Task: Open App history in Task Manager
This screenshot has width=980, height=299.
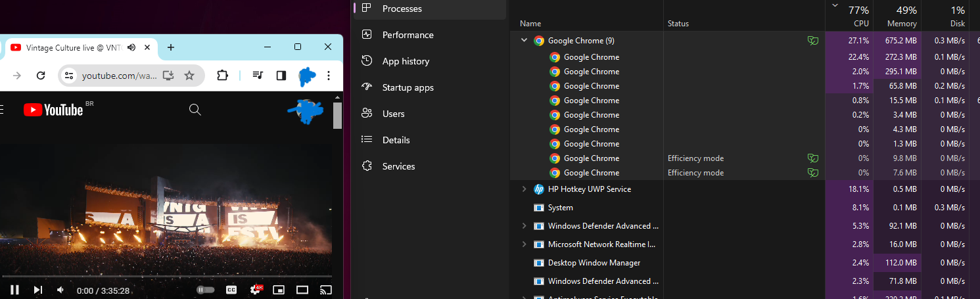Action: [430, 61]
